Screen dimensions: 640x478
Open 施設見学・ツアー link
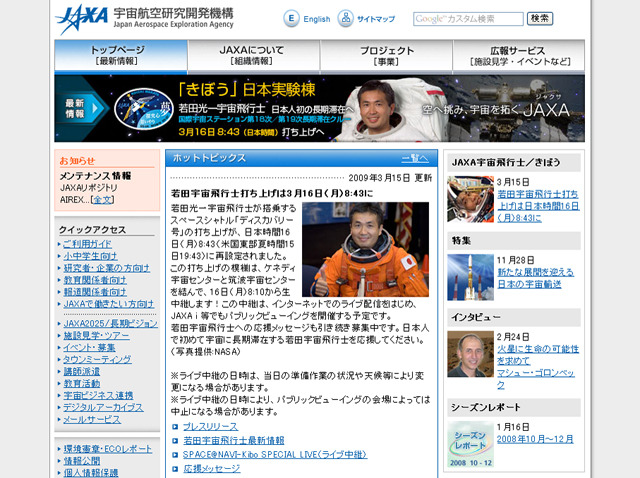[x=96, y=336]
